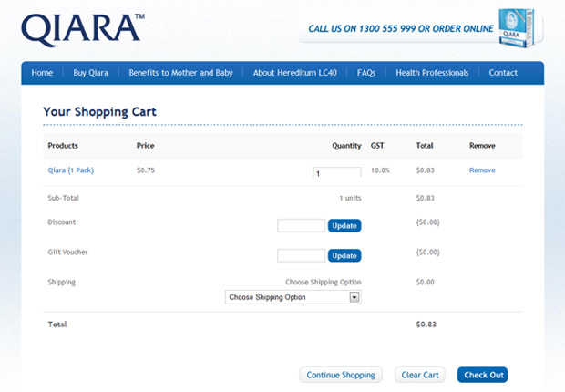Screen dimensions: 565x392
Task: Click the bold Total row label
Action: tap(56, 325)
